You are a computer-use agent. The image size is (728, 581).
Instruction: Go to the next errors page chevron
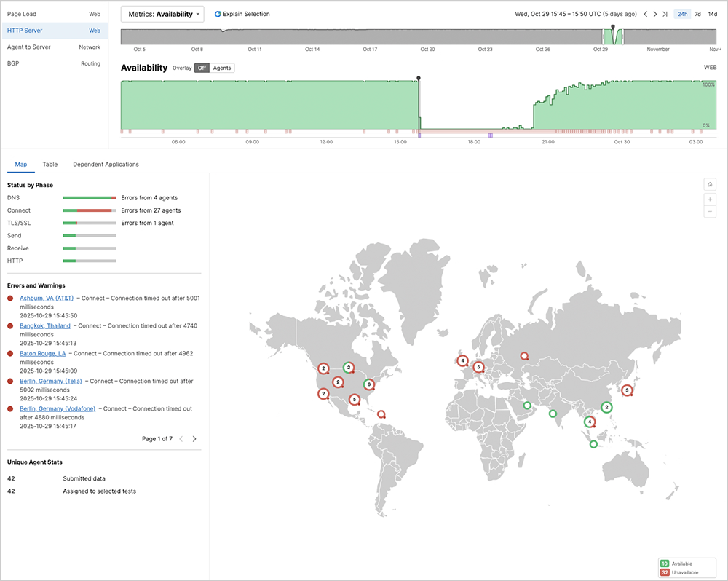tap(194, 439)
